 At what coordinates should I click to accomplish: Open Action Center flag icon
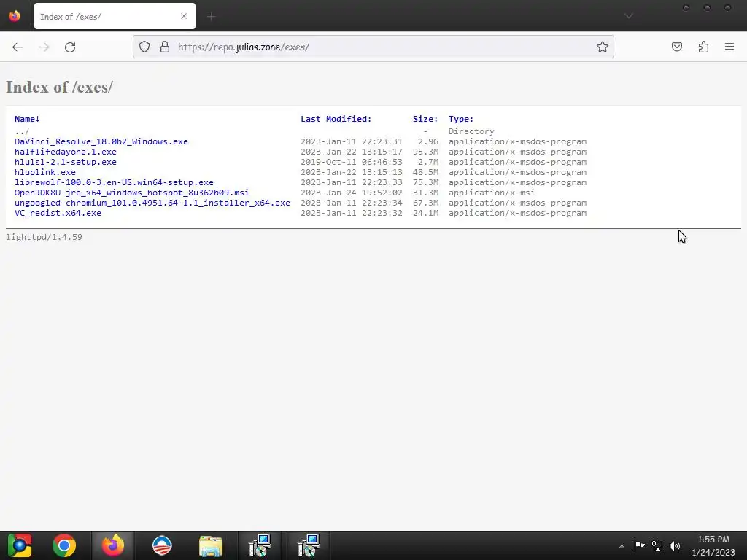click(639, 545)
